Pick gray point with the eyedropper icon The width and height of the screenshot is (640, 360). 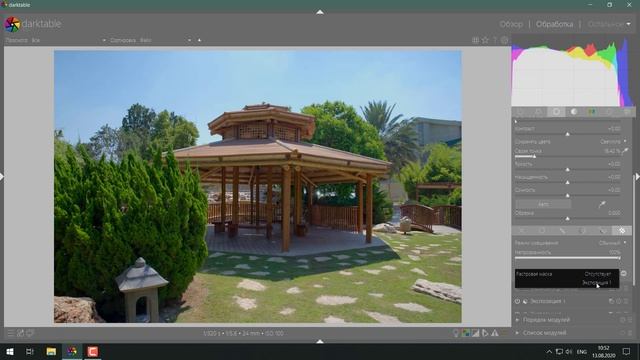[x=624, y=151]
